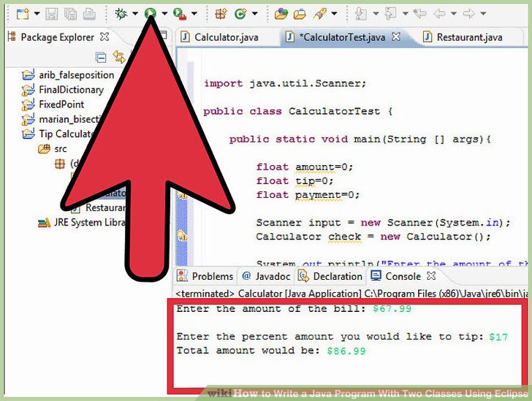Close the CalculatorTest.java editor tab
The width and height of the screenshot is (532, 401).
point(396,37)
